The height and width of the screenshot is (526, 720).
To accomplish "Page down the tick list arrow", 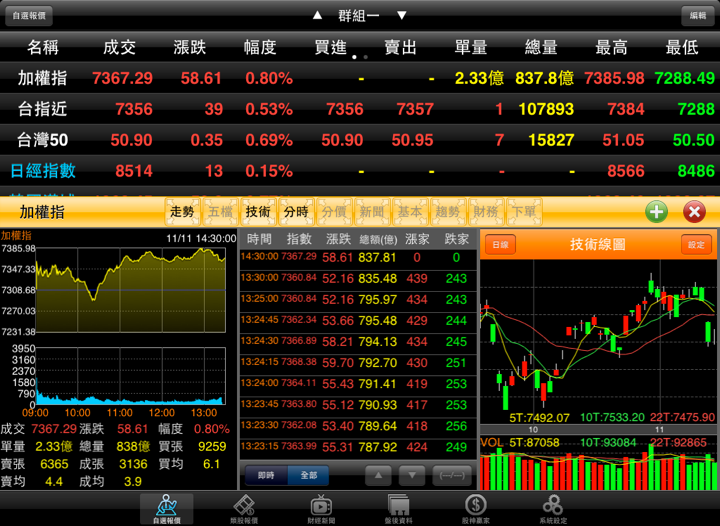I will [x=412, y=476].
